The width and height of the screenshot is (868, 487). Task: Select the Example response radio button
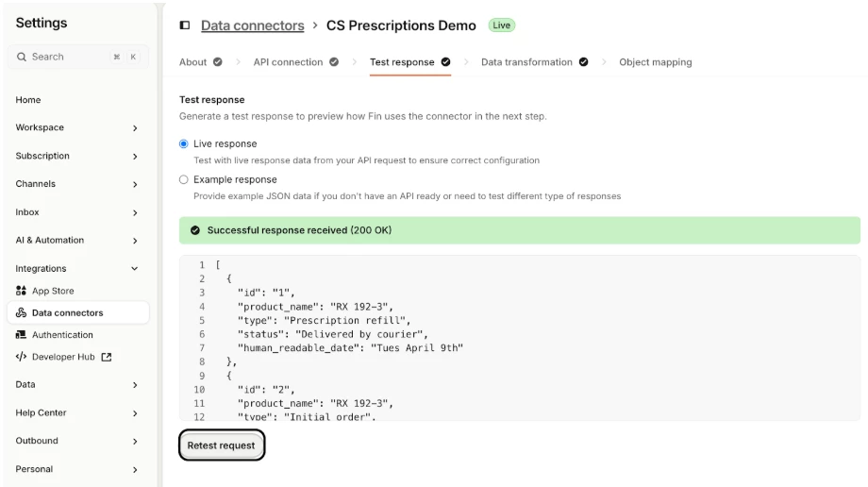pos(184,179)
